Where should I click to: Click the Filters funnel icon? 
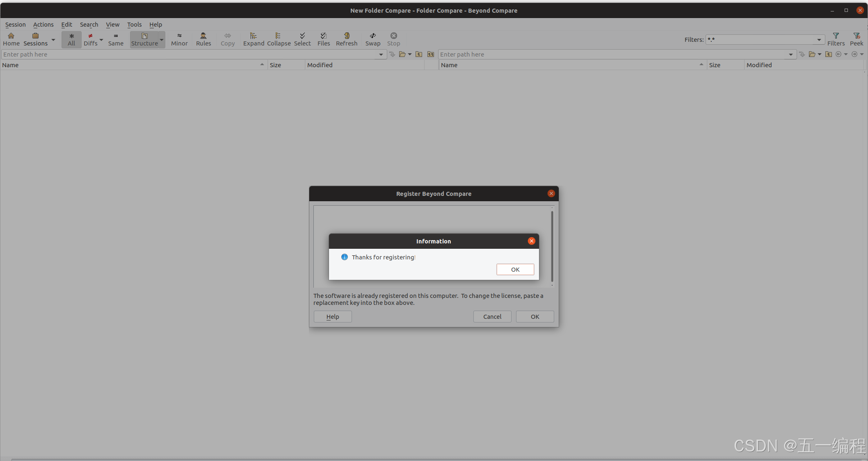836,39
